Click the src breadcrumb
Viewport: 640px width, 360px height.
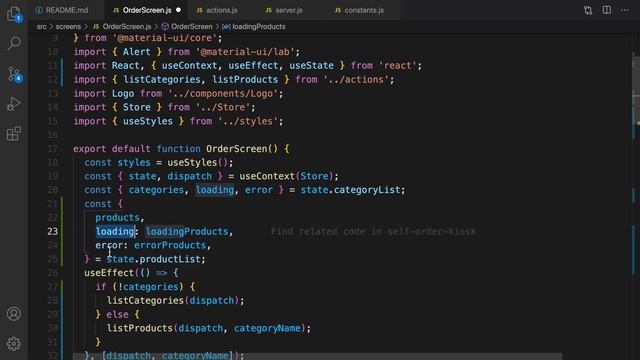tap(42, 27)
